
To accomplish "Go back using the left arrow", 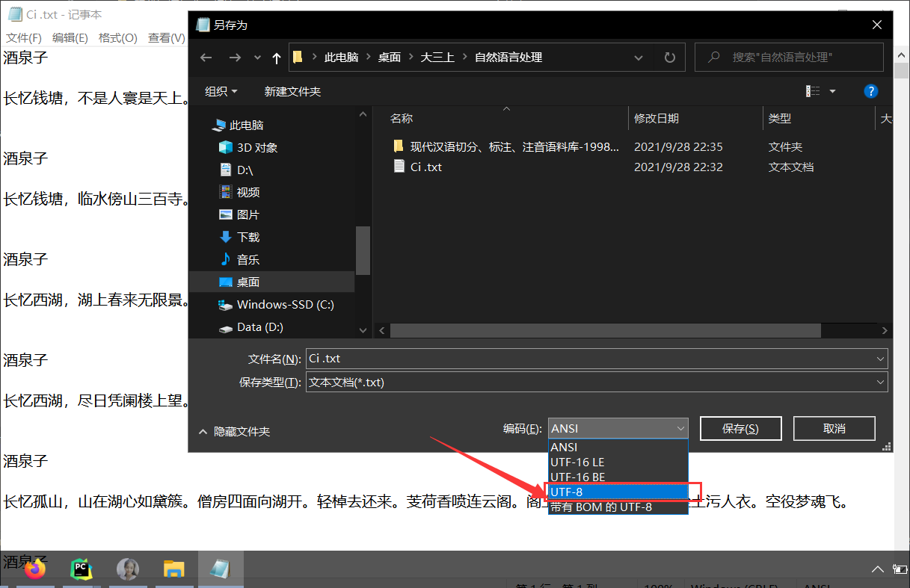I will (x=206, y=58).
